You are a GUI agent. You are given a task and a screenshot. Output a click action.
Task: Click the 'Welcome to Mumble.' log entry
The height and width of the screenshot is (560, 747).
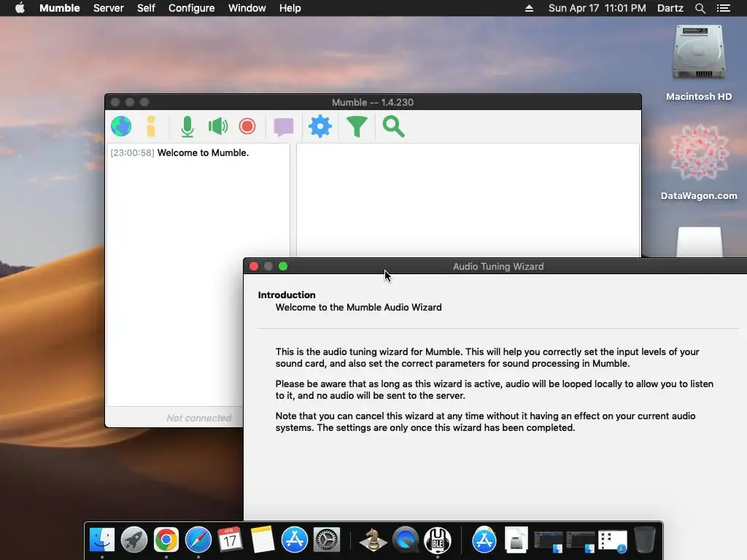point(203,153)
